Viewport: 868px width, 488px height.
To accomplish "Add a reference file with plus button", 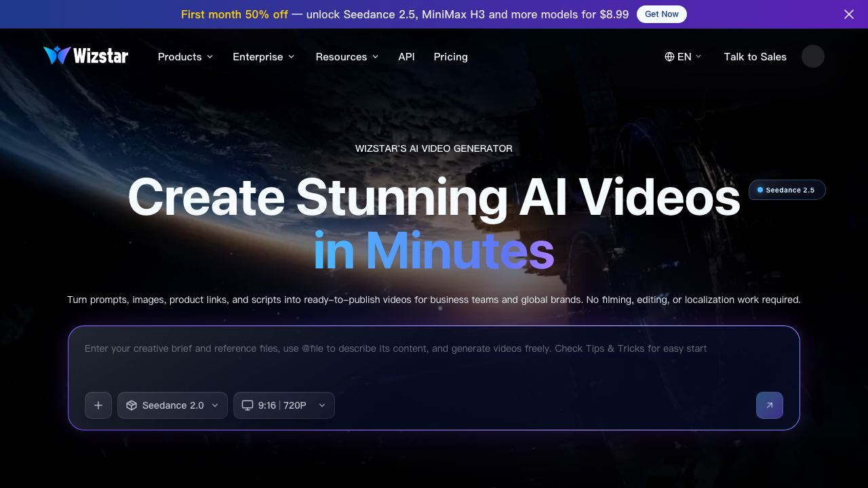I will tap(98, 405).
